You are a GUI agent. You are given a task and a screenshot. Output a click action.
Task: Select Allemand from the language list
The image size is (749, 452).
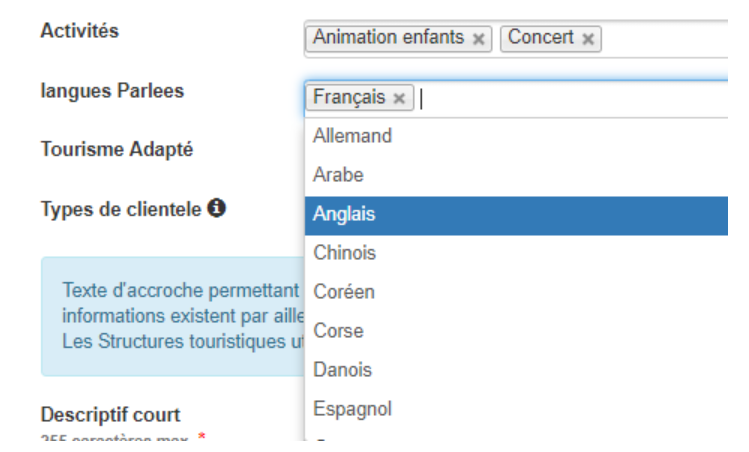click(x=516, y=136)
